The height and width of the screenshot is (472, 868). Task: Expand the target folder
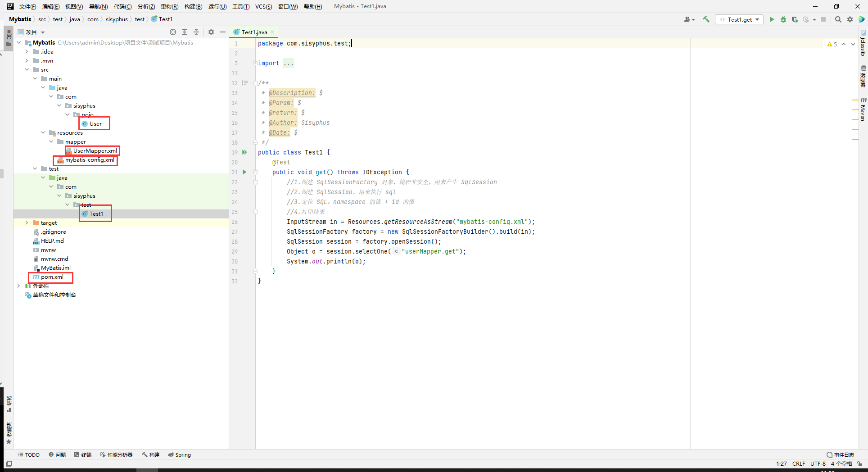click(x=27, y=222)
